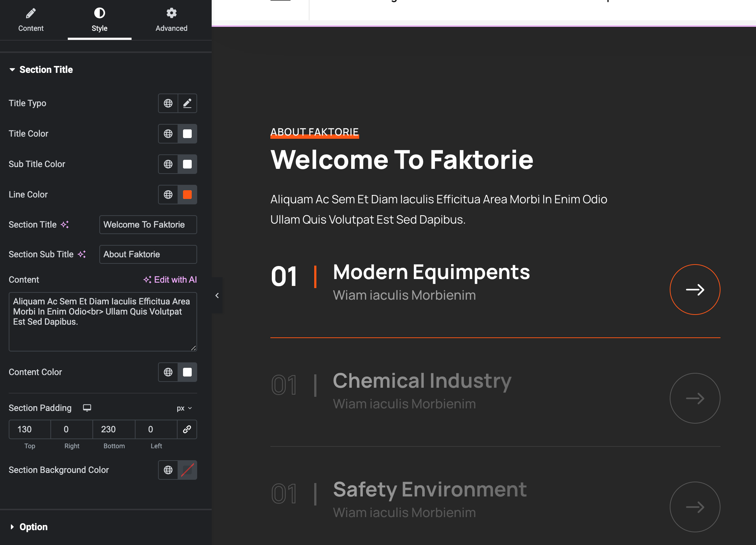Click the Modern Equimpents arrow circle
Viewport: 756px width, 545px height.
(695, 290)
